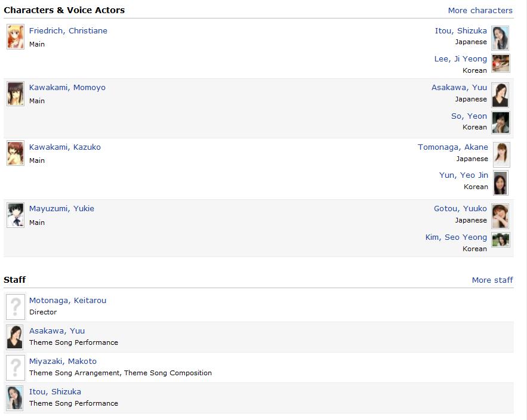The image size is (527, 420).
Task: Open Asakawa, Yuu voice actor link for Momoyo
Action: [x=459, y=87]
